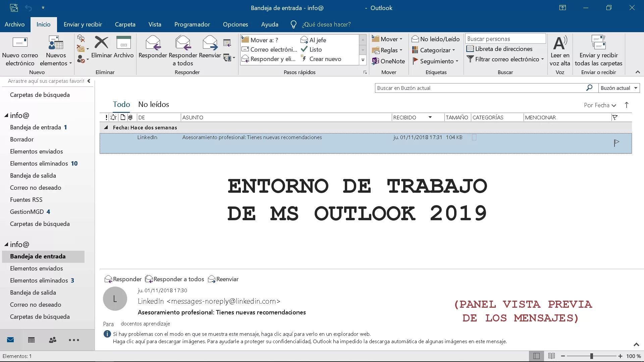Collapse the 'Fecha: Hace dos semanas' group
The image size is (644, 362).
click(x=106, y=127)
